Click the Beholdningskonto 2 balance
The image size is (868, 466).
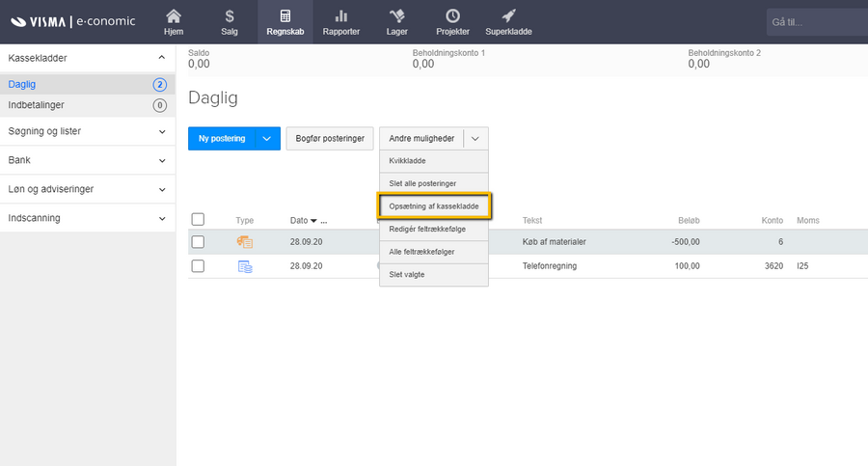click(699, 64)
